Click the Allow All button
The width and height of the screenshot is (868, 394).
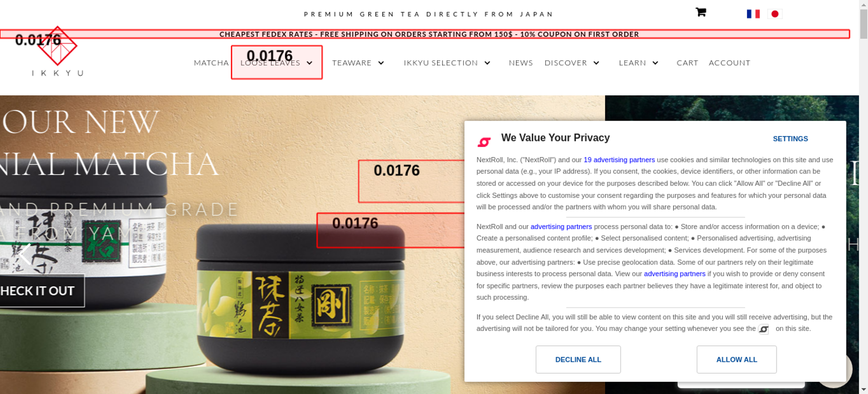[736, 359]
